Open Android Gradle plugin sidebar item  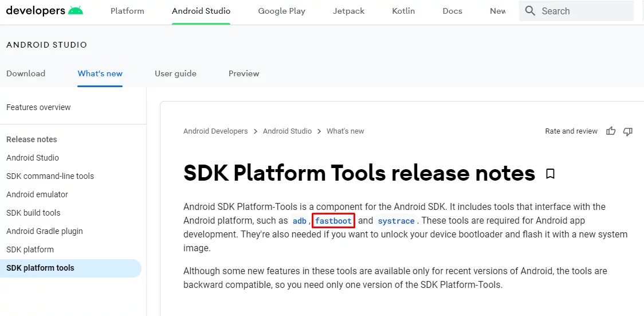(x=44, y=231)
